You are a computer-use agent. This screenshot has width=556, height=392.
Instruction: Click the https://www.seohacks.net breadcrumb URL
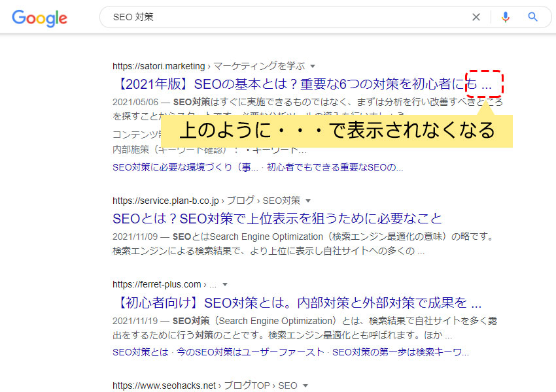pyautogui.click(x=164, y=385)
